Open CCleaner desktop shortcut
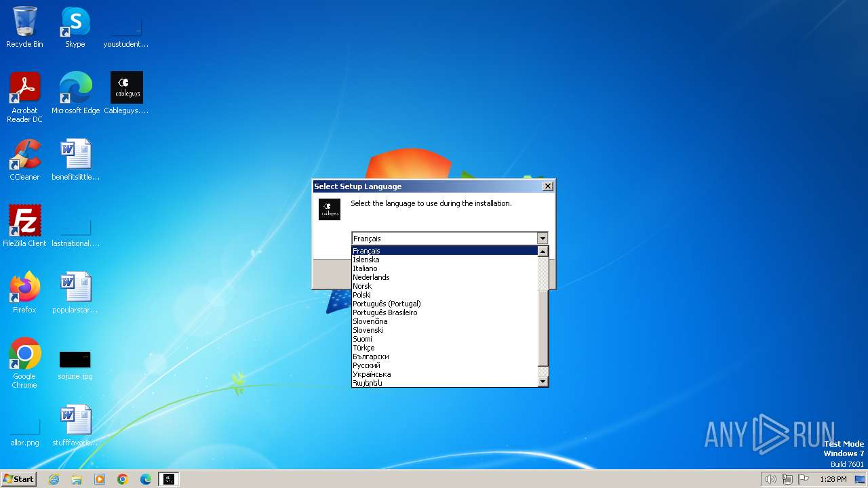Viewport: 868px width, 488px height. (x=24, y=160)
